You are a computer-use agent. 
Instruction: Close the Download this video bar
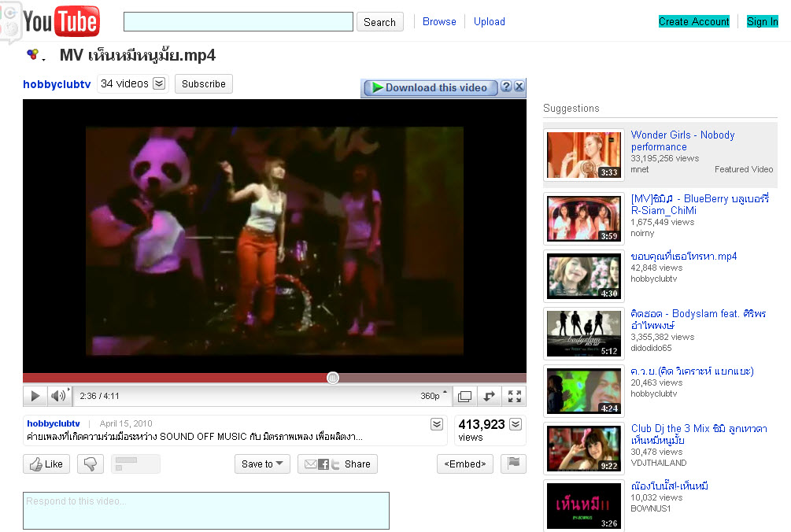pos(519,87)
